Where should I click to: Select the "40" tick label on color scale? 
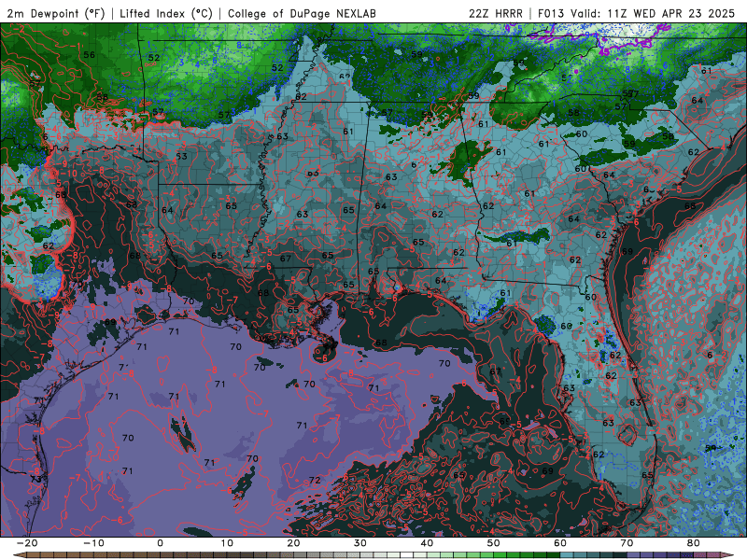point(427,543)
